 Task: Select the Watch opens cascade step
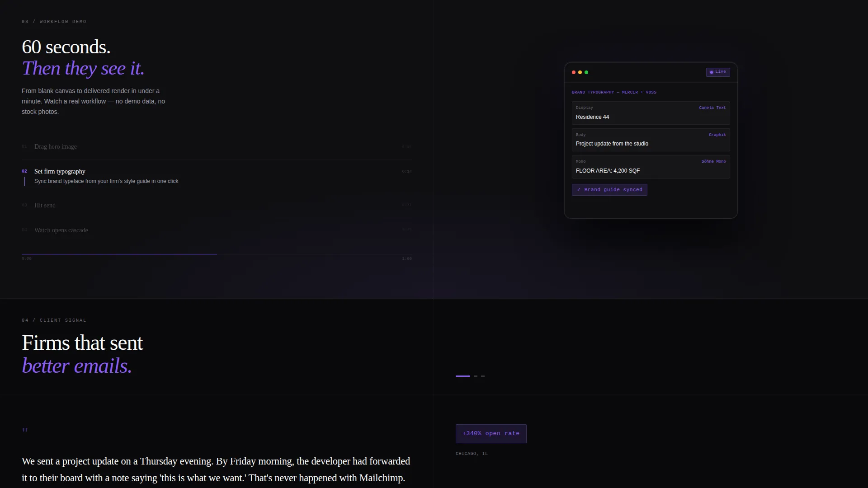[217, 230]
